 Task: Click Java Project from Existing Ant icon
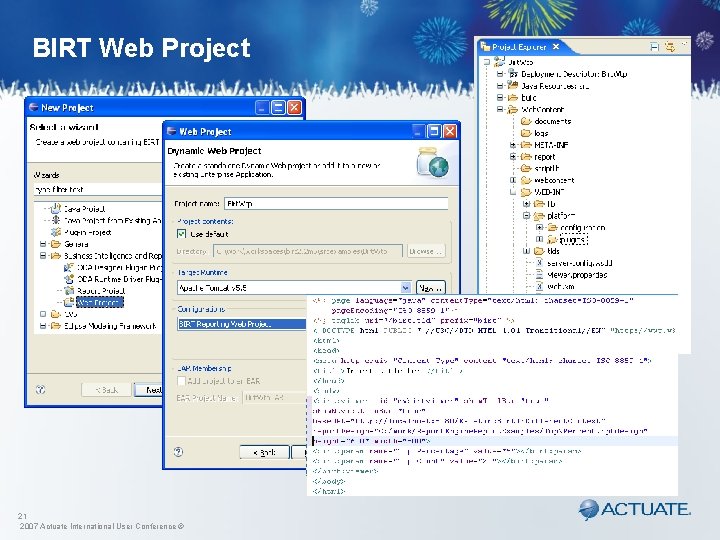[56, 220]
